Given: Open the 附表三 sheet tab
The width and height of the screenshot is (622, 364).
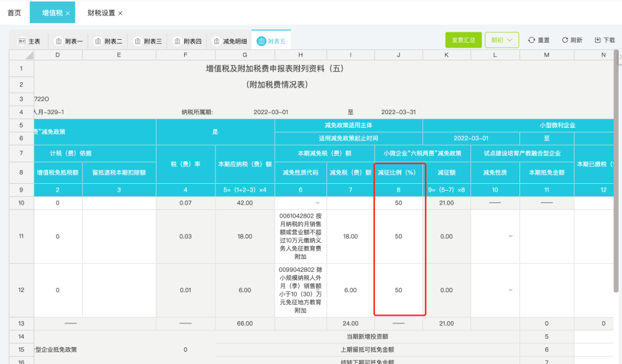Looking at the screenshot, I should tap(148, 41).
